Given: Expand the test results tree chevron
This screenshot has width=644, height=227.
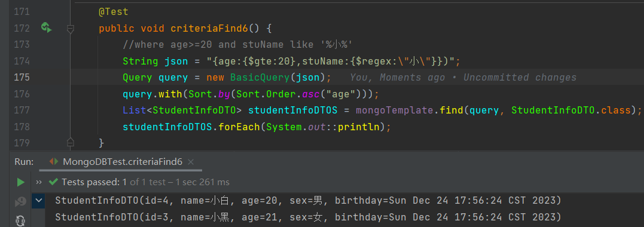Looking at the screenshot, I should [39, 201].
